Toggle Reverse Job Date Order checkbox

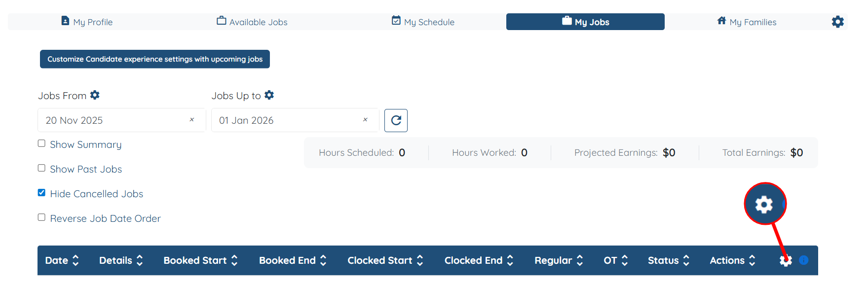tap(41, 217)
